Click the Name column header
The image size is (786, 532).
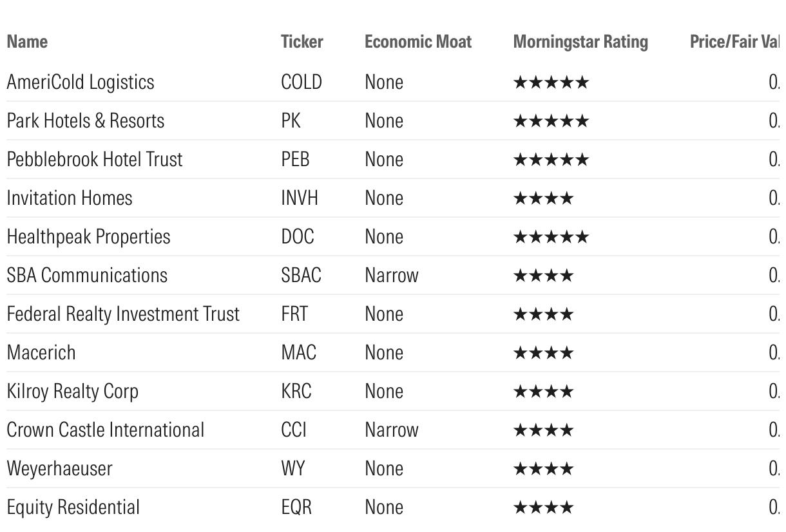point(27,42)
